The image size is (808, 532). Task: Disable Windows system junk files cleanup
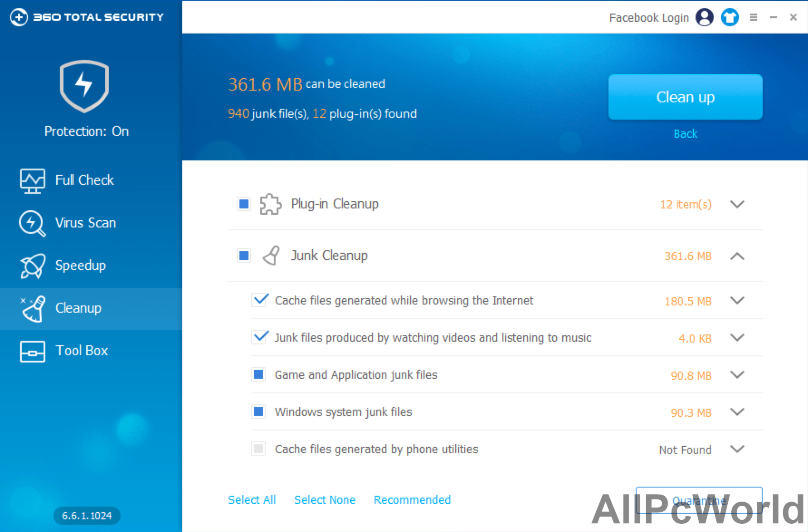point(259,412)
